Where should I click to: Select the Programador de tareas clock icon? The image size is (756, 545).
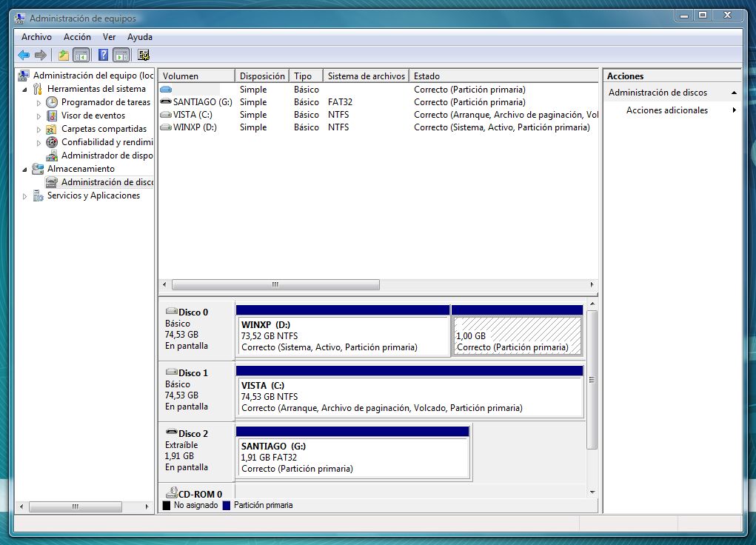click(x=52, y=102)
